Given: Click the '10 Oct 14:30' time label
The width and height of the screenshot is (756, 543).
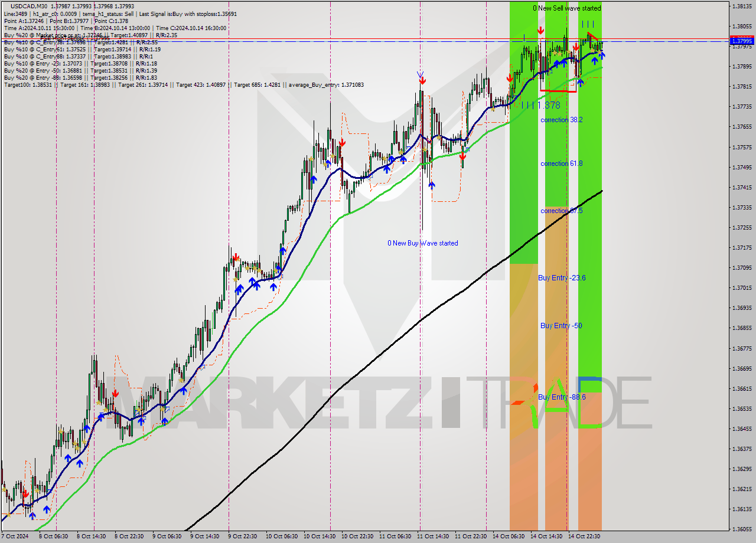Looking at the screenshot, I should (320, 537).
